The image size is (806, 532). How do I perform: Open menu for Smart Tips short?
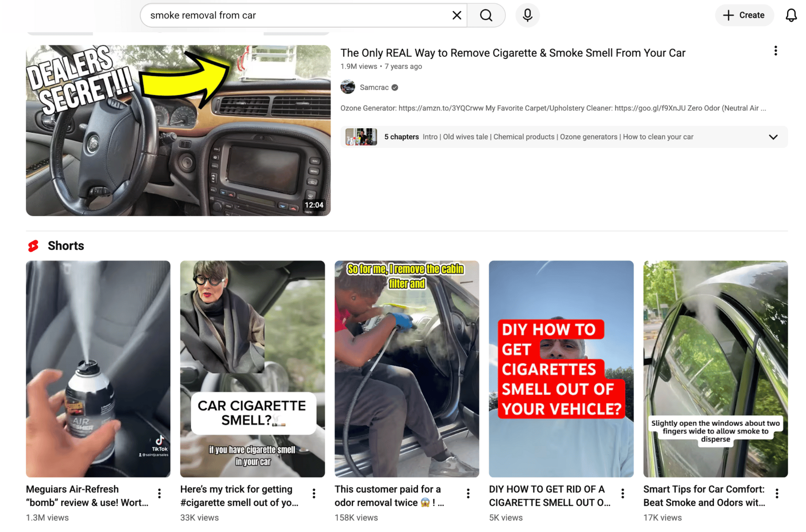coord(777,493)
